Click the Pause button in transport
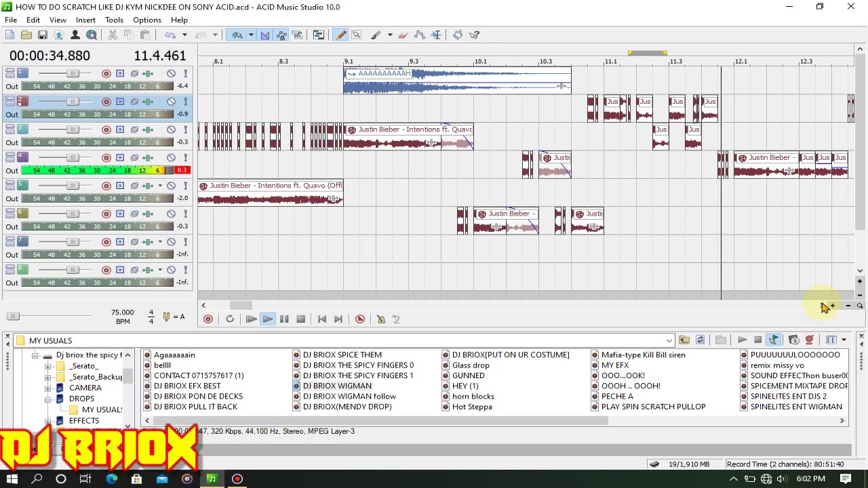 (284, 319)
